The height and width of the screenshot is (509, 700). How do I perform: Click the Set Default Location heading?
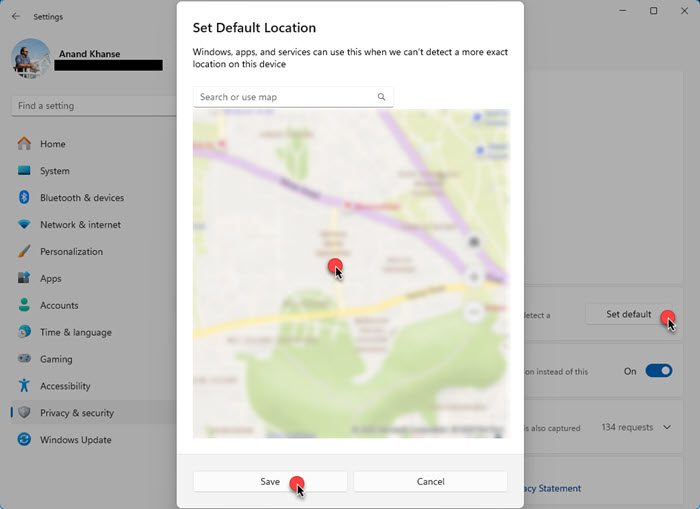(x=254, y=28)
